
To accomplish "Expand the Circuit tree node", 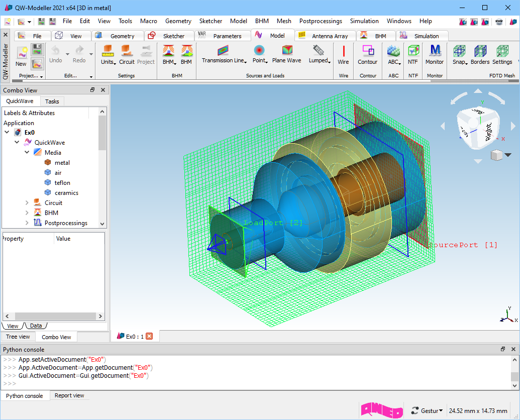I will pos(27,202).
